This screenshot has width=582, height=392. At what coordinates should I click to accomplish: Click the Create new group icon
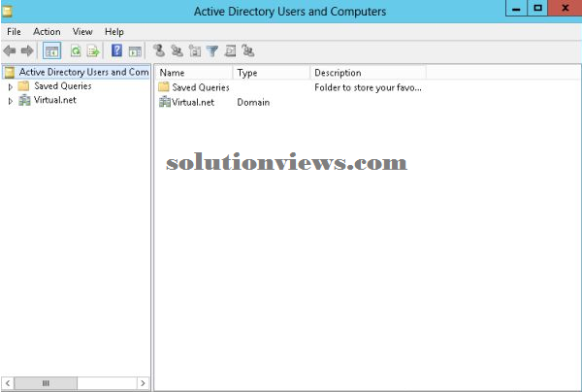pyautogui.click(x=177, y=50)
